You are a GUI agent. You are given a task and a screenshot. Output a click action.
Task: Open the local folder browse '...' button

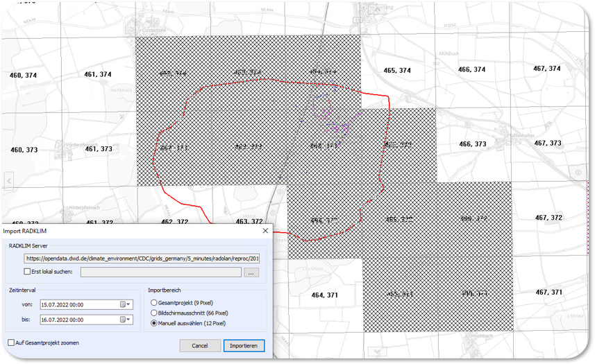click(x=250, y=272)
